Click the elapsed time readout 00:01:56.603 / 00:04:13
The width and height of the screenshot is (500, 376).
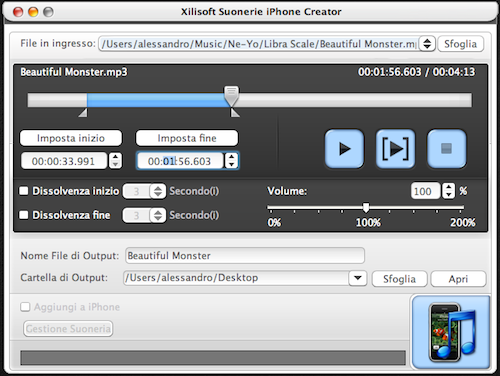(x=416, y=72)
